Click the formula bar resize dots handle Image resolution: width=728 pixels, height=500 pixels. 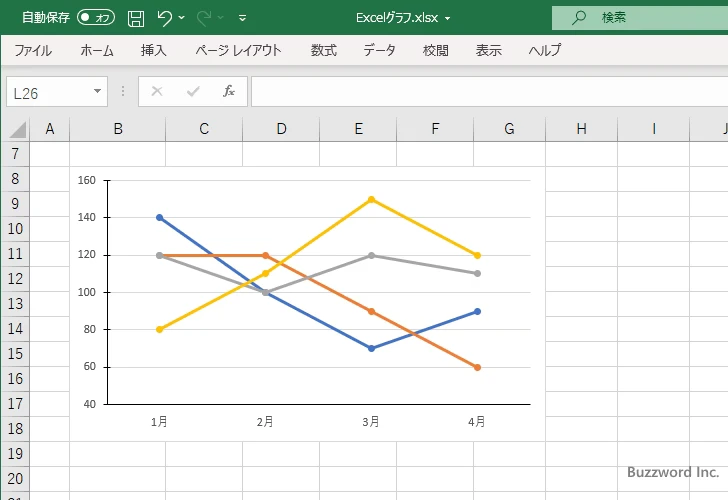coord(123,91)
